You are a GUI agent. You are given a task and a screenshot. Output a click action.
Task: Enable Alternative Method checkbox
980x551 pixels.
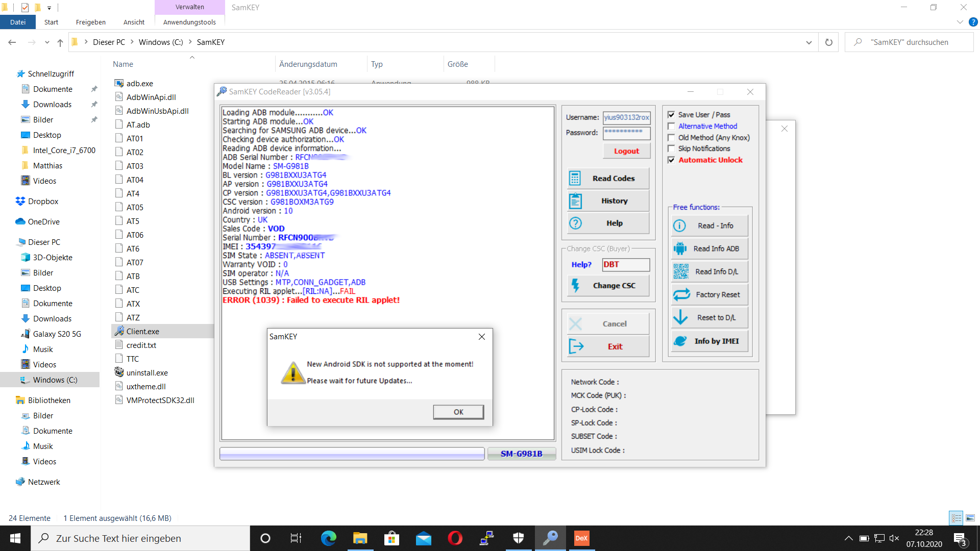click(x=671, y=126)
